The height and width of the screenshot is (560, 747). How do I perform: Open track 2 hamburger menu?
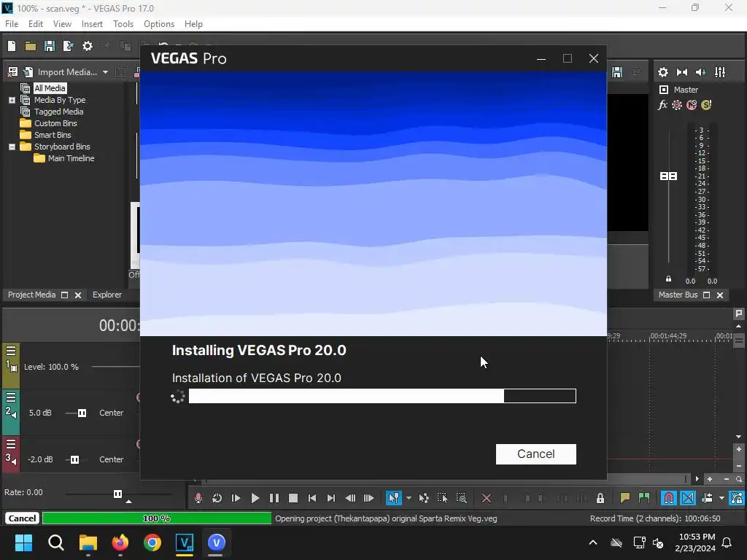[x=11, y=397]
